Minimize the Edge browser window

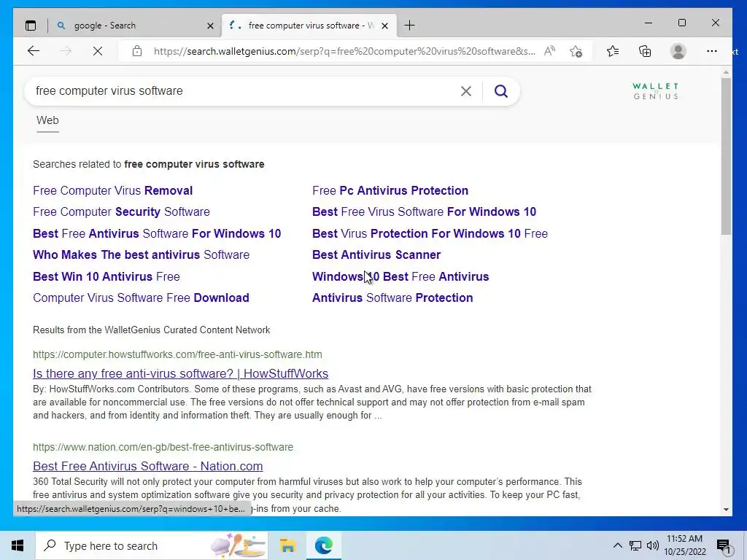pyautogui.click(x=649, y=23)
